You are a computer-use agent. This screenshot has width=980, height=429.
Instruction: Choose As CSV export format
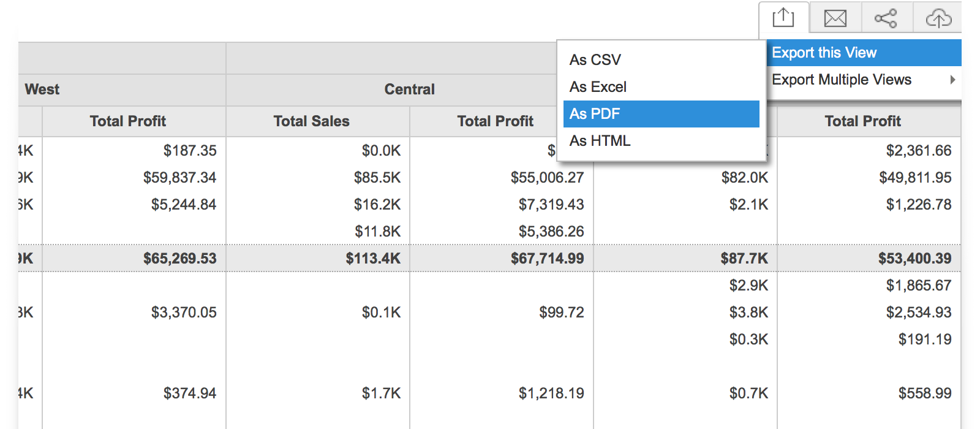tap(595, 60)
